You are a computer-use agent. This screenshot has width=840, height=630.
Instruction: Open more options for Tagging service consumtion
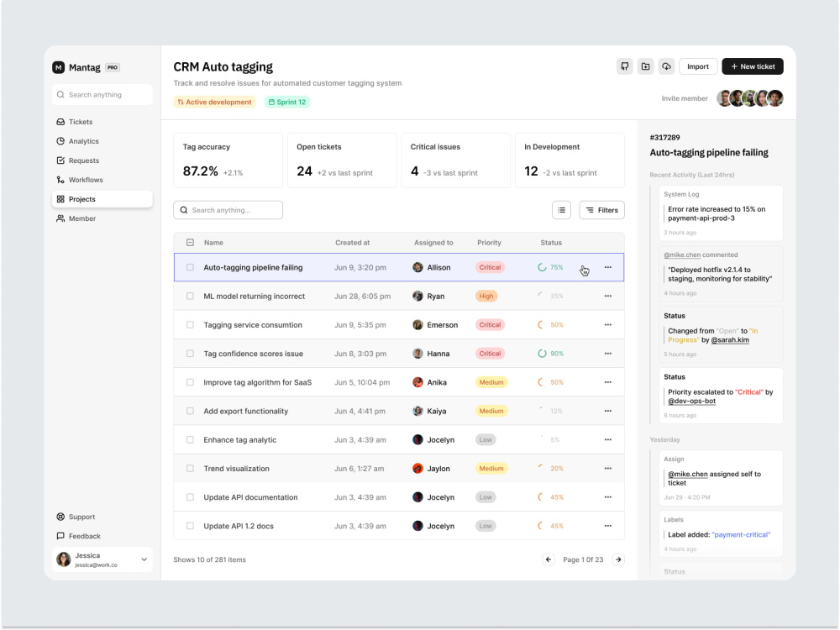(x=608, y=324)
